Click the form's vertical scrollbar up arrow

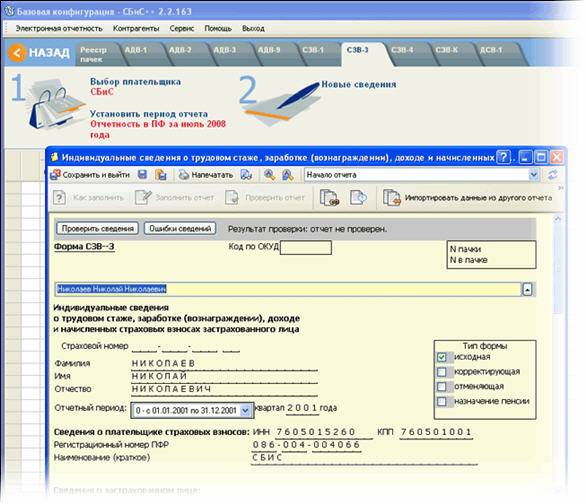557,220
